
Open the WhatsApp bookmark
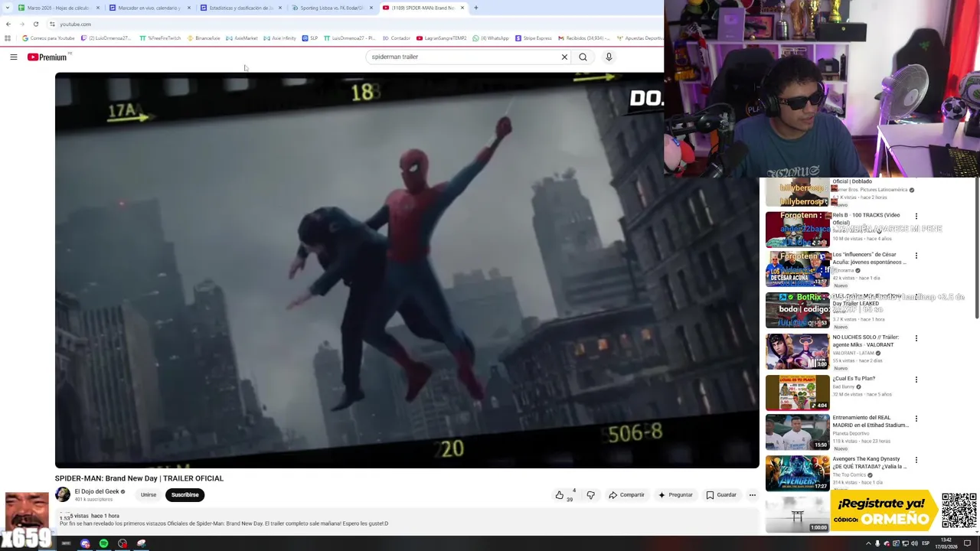coord(490,37)
